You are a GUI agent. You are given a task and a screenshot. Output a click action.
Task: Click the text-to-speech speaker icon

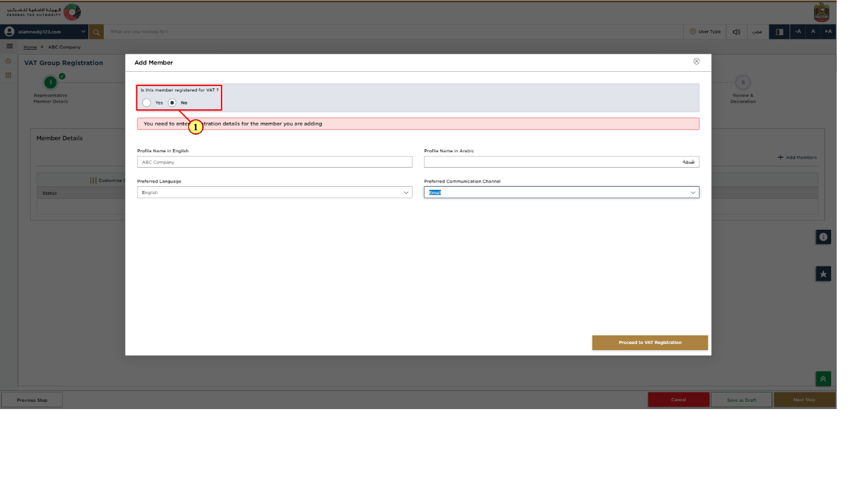[x=736, y=31]
